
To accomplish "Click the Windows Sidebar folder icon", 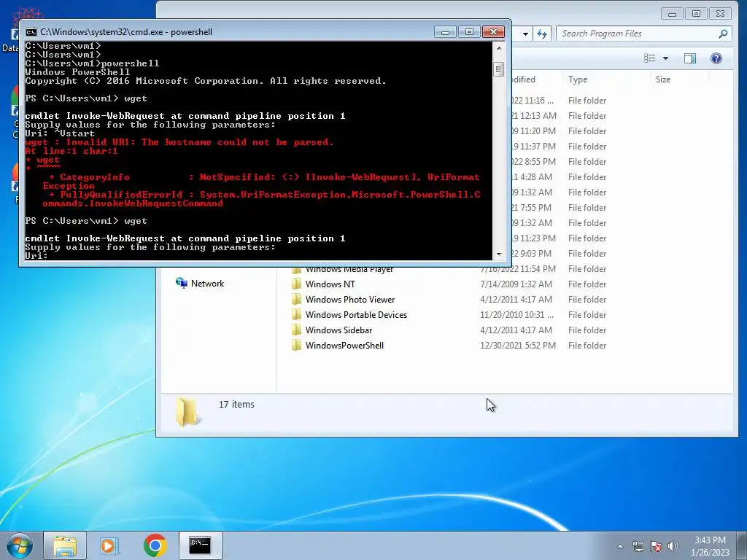I will (x=296, y=330).
